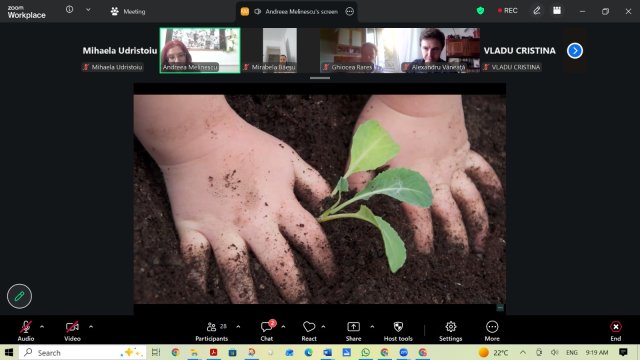The width and height of the screenshot is (640, 360).
Task: Select Mihaela Udristoiu participant tile
Action: [119, 51]
